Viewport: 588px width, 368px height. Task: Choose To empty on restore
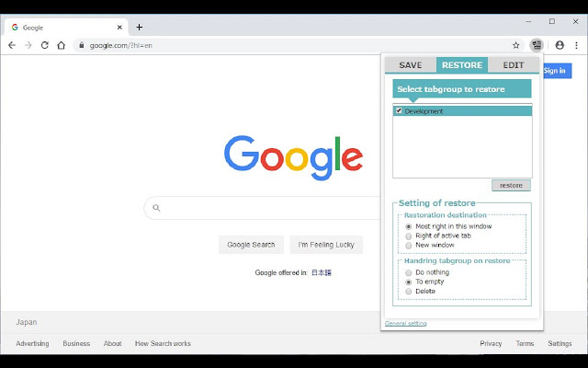point(408,282)
